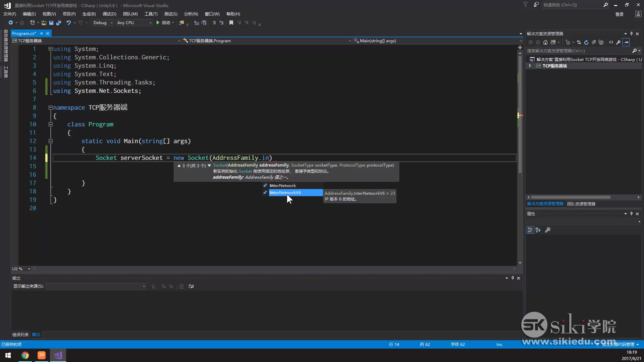This screenshot has width=644, height=362.
Task: Toggle pin on Program.cs tab
Action: (42, 34)
